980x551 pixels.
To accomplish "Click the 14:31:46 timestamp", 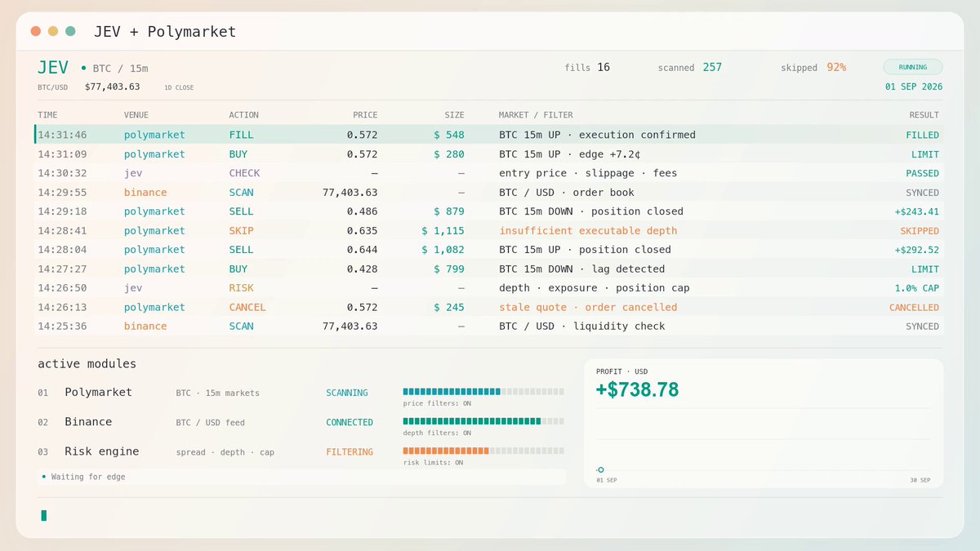I will tap(62, 135).
